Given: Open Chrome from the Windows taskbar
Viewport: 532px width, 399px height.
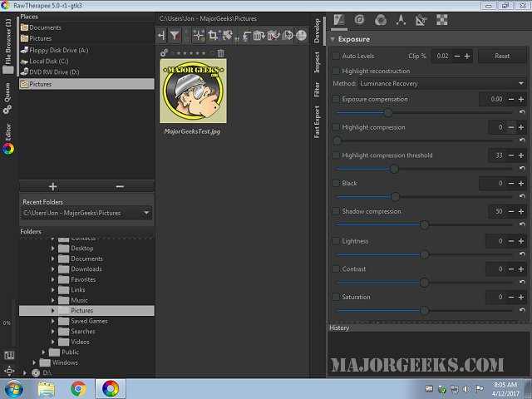Looking at the screenshot, I should tap(78, 389).
